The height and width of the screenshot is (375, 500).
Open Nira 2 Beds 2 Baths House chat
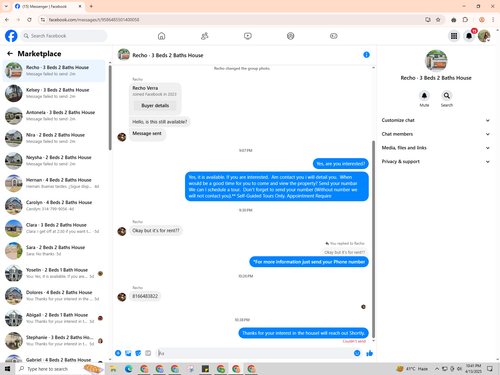click(x=54, y=138)
